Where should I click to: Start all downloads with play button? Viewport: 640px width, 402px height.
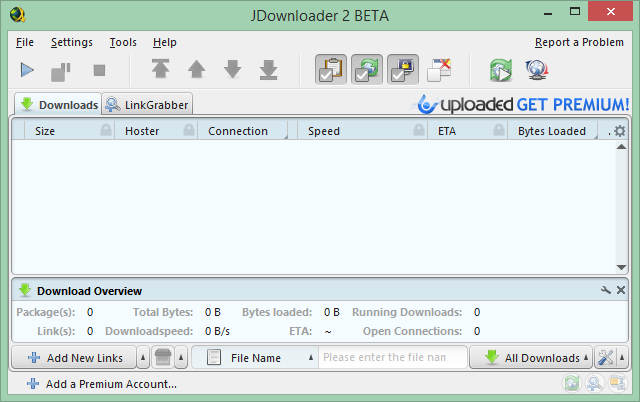pos(27,70)
